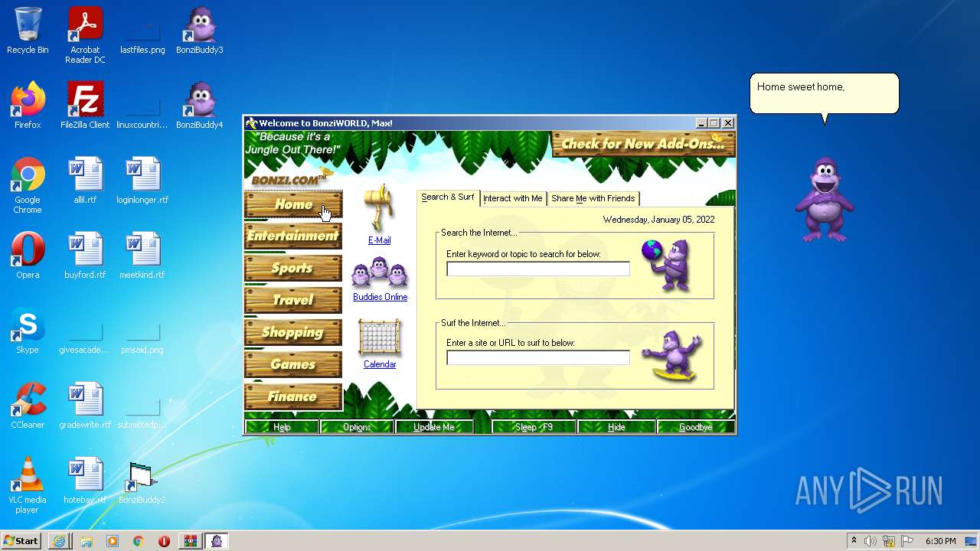Launch Google Chrome desktop shortcut
980x551 pixels.
(28, 185)
